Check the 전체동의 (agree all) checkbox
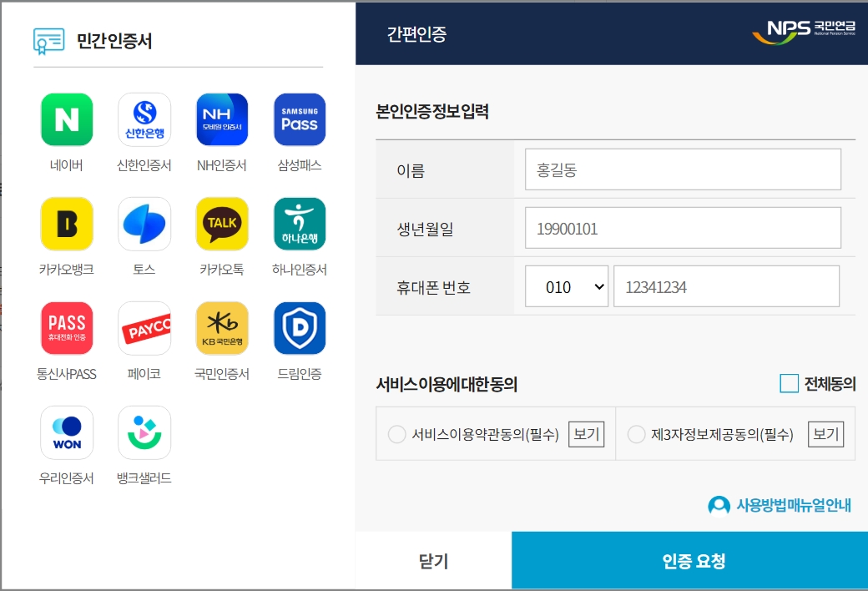Image resolution: width=868 pixels, height=591 pixels. [789, 383]
